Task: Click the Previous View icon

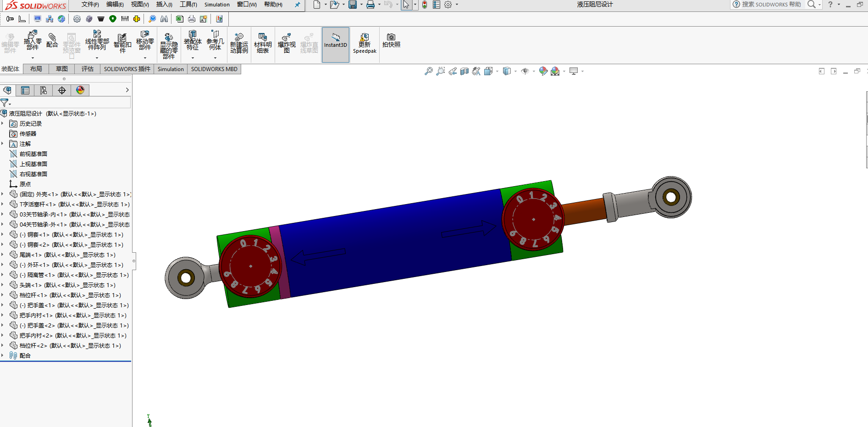Action: 453,71
